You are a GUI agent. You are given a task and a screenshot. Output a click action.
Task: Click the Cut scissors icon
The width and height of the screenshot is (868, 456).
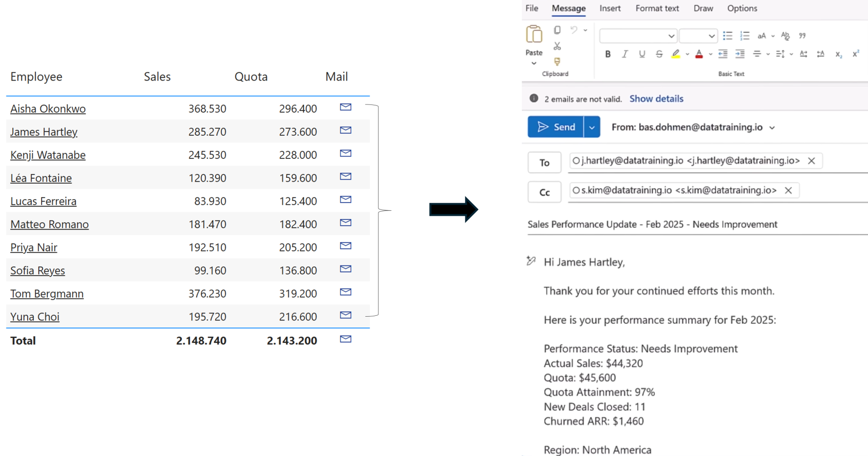pos(557,46)
